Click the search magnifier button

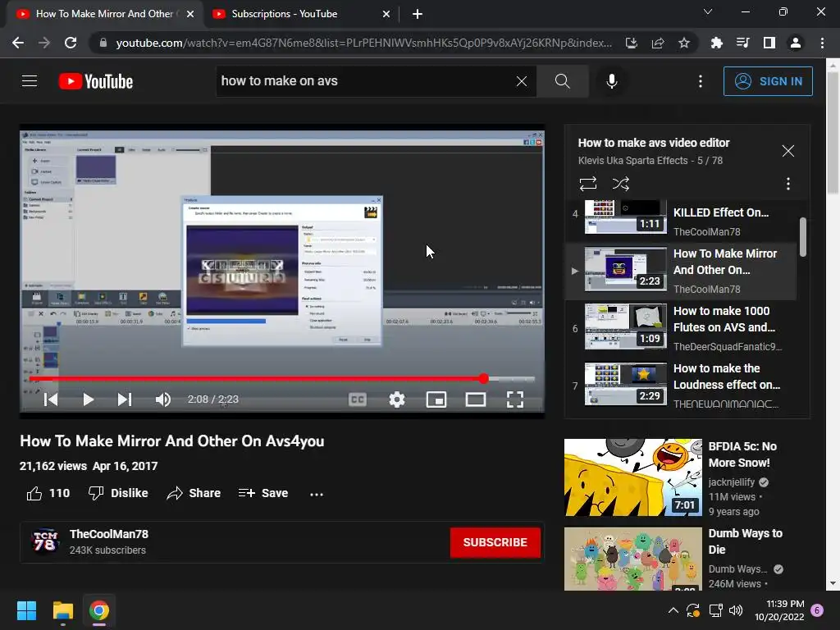pyautogui.click(x=563, y=81)
